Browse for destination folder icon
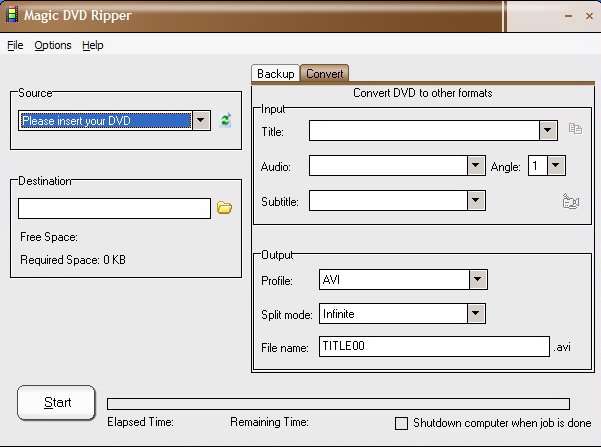 click(x=224, y=208)
